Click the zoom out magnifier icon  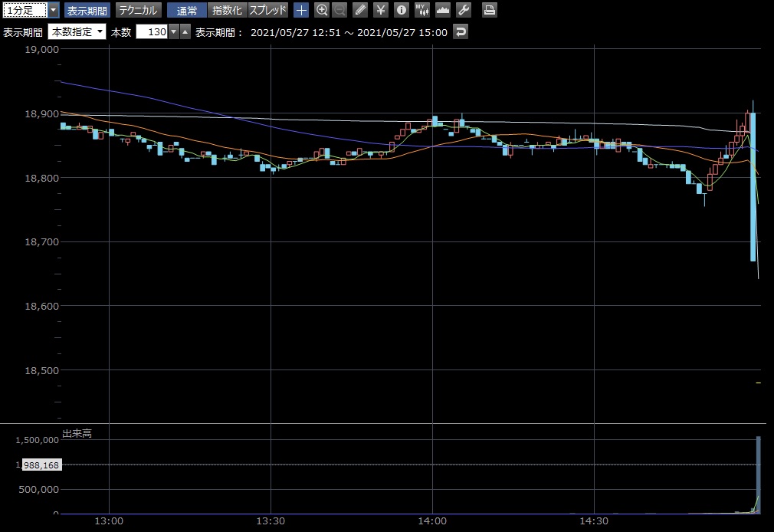point(339,10)
